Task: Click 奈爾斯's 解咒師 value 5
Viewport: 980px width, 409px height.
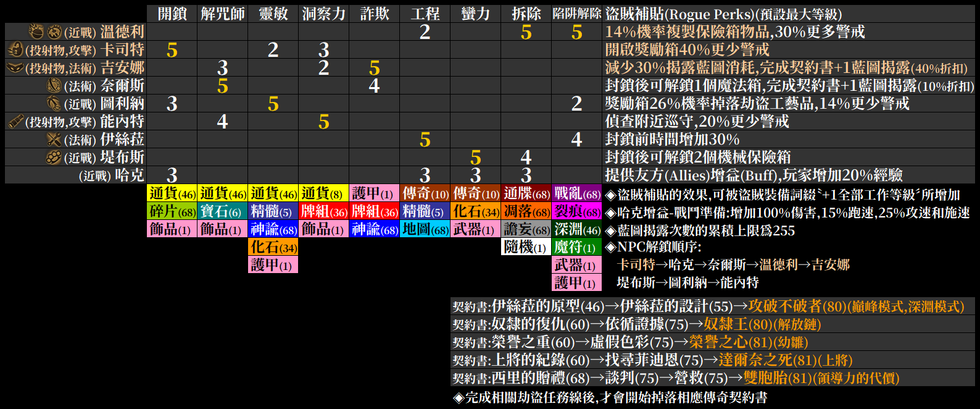Action: [x=223, y=86]
